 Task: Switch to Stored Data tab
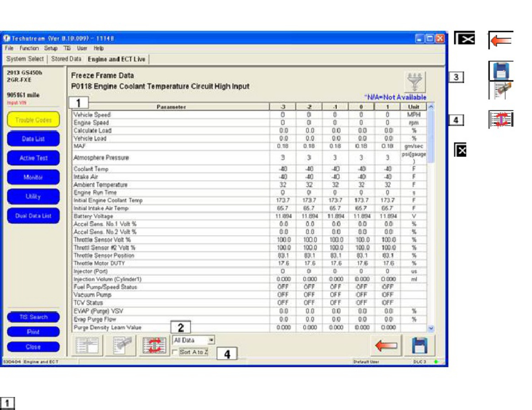point(66,59)
